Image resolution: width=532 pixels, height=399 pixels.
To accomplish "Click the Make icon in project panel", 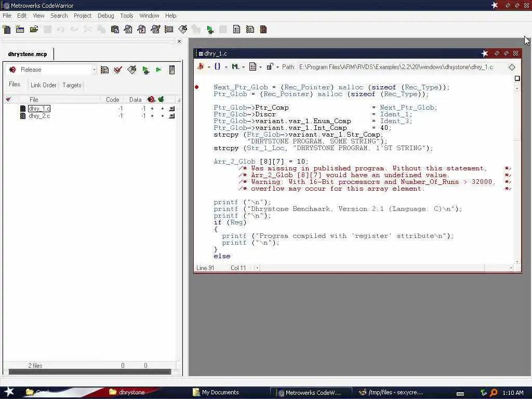I will pos(131,70).
